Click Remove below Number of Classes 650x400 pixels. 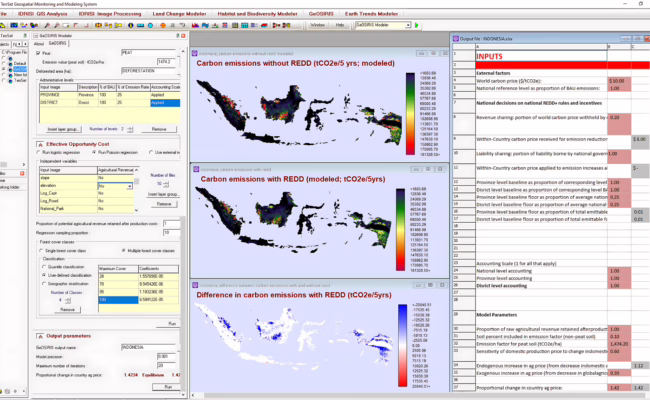click(67, 310)
